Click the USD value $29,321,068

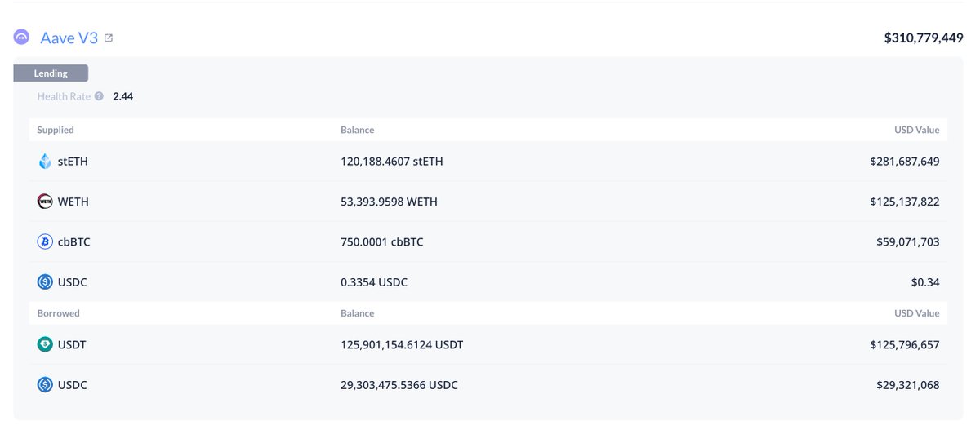(x=908, y=385)
